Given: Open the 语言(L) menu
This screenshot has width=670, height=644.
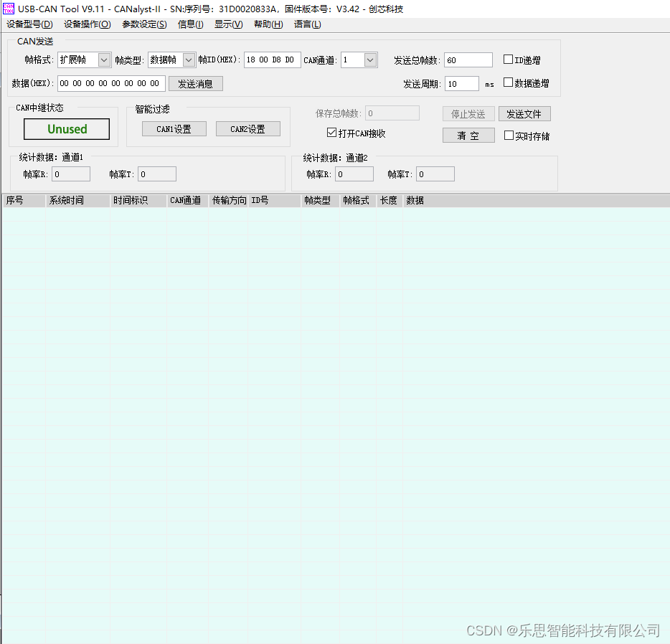Looking at the screenshot, I should 307,24.
